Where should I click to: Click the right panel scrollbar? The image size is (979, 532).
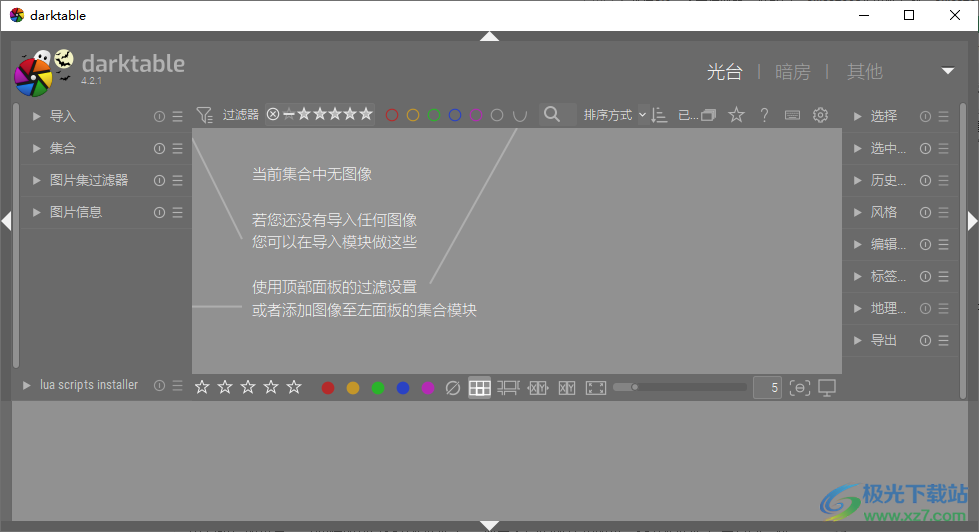(x=963, y=250)
